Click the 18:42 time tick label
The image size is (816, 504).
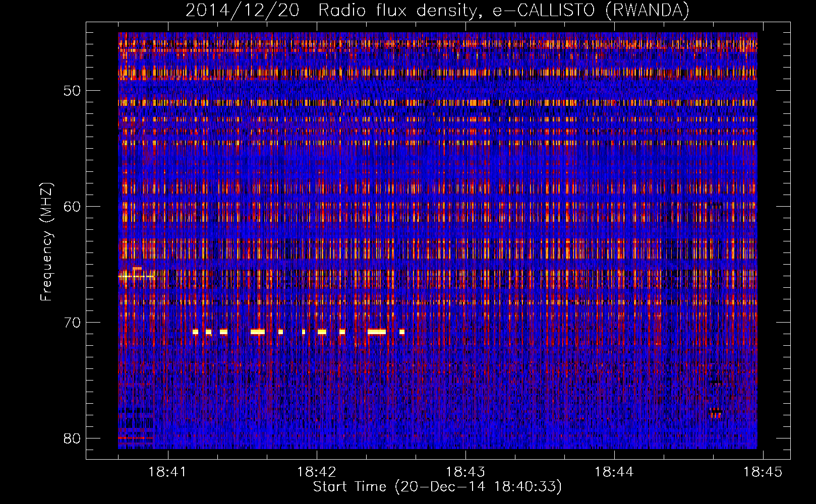pos(317,472)
